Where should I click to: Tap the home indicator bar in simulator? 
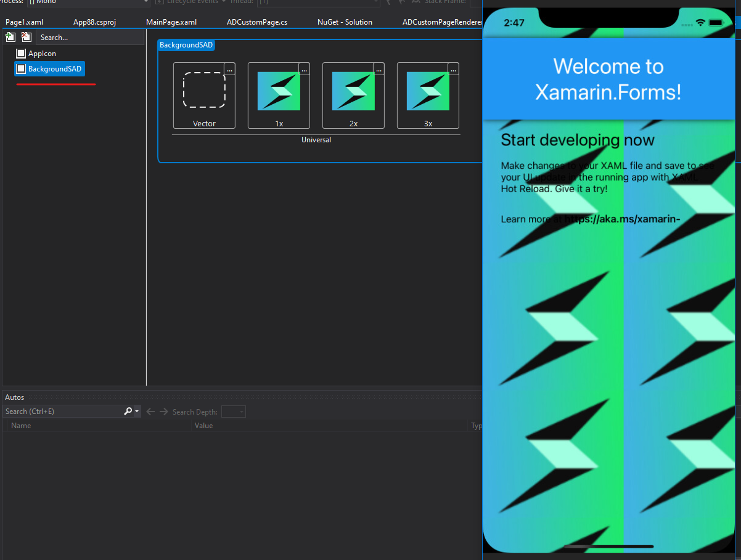pos(608,546)
